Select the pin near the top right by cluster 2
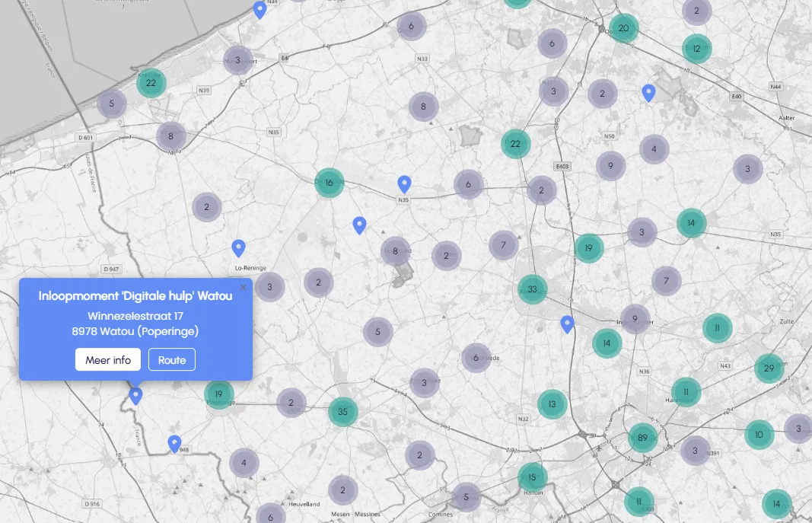 click(x=648, y=93)
